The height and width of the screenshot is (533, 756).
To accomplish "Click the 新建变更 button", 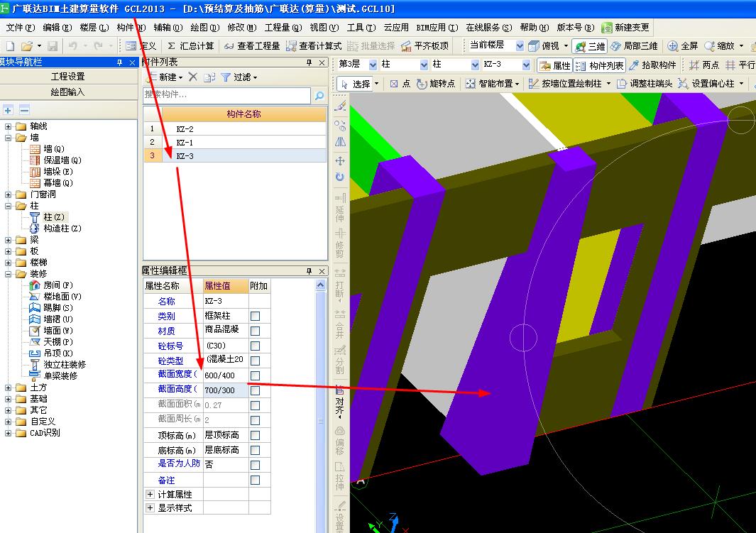I will pos(626,28).
